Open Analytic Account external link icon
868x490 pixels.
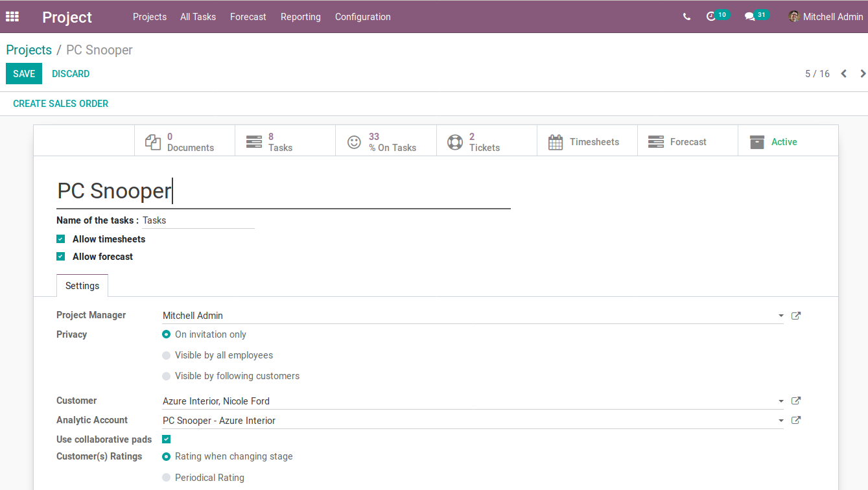coord(796,421)
